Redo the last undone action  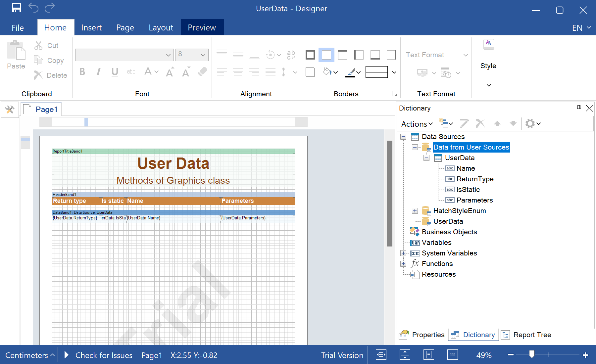(50, 8)
